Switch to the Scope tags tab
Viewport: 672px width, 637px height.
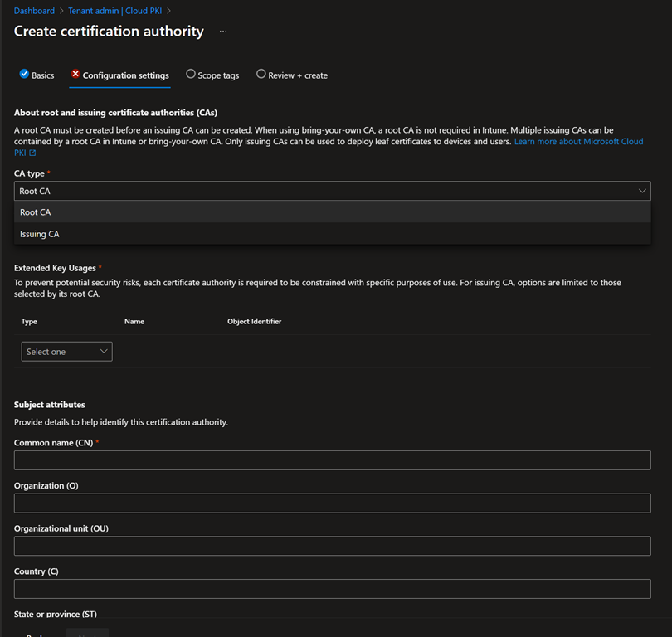coord(218,75)
